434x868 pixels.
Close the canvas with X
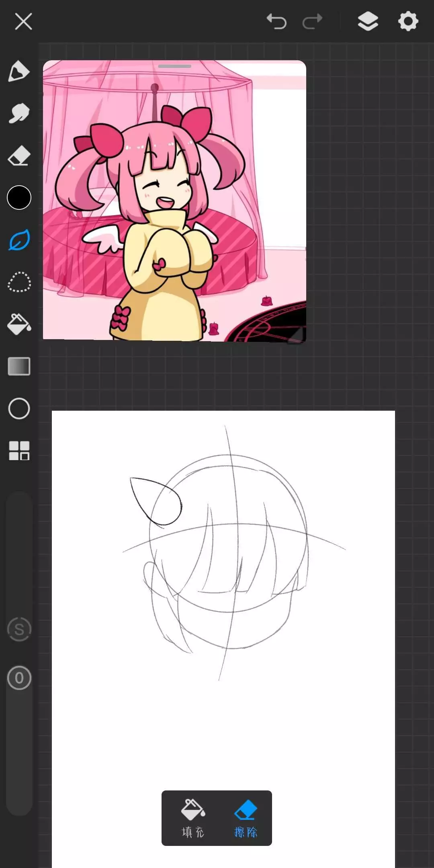coord(23,21)
